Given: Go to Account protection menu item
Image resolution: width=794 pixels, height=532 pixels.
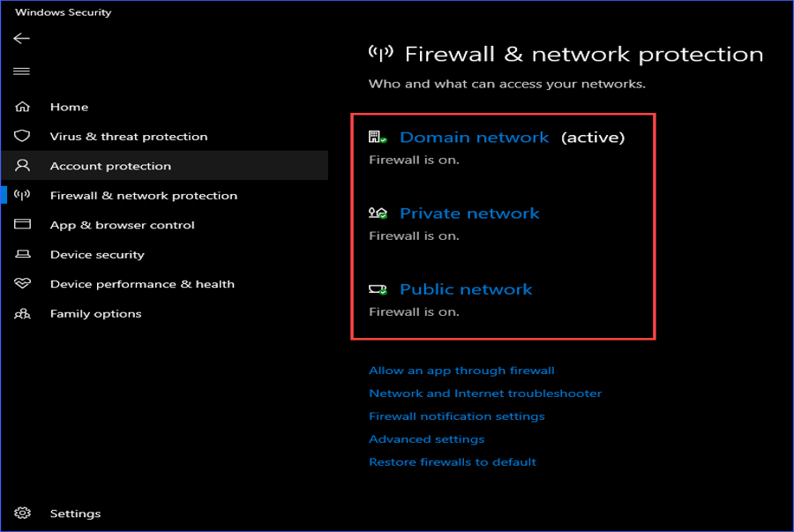Looking at the screenshot, I should point(165,166).
